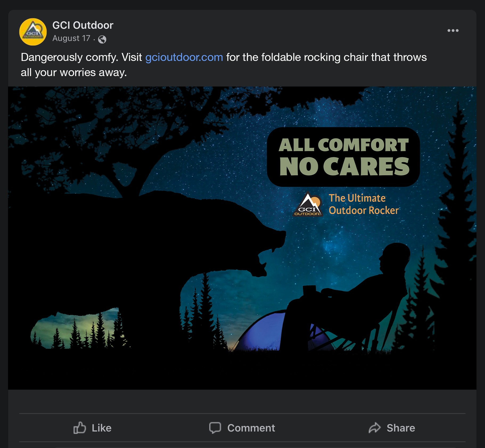The width and height of the screenshot is (485, 448).
Task: Click the GCI Outdoor mountain logo in ad
Action: pyautogui.click(x=308, y=205)
